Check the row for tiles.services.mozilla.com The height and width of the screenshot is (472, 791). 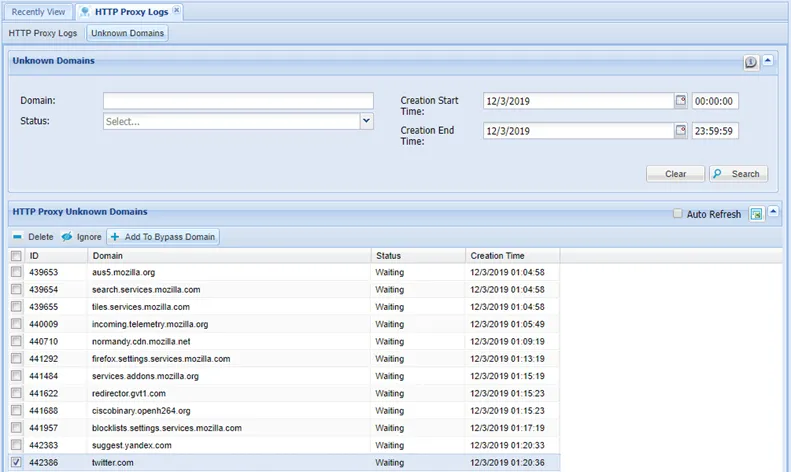click(x=16, y=306)
